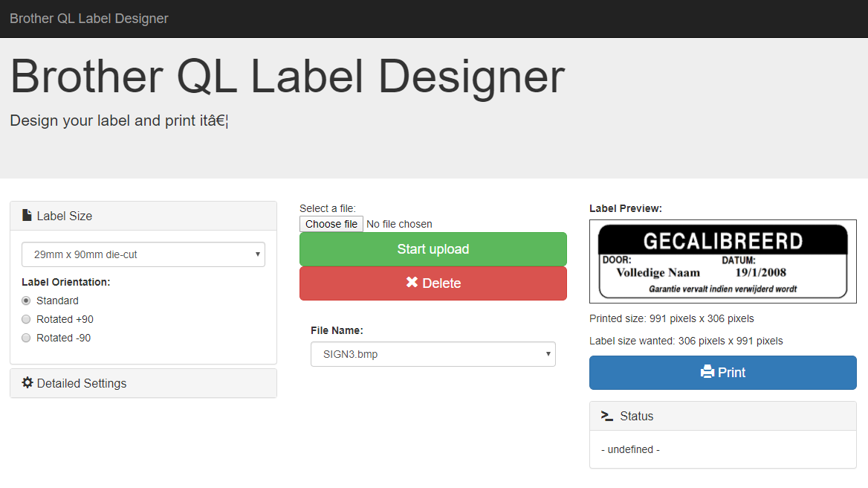Click the red Delete button
This screenshot has width=868, height=488.
(433, 283)
